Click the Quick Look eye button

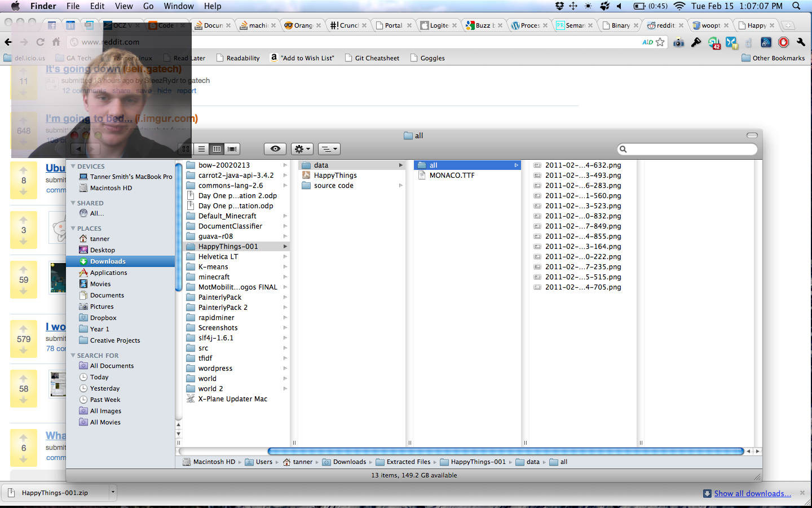(x=275, y=149)
